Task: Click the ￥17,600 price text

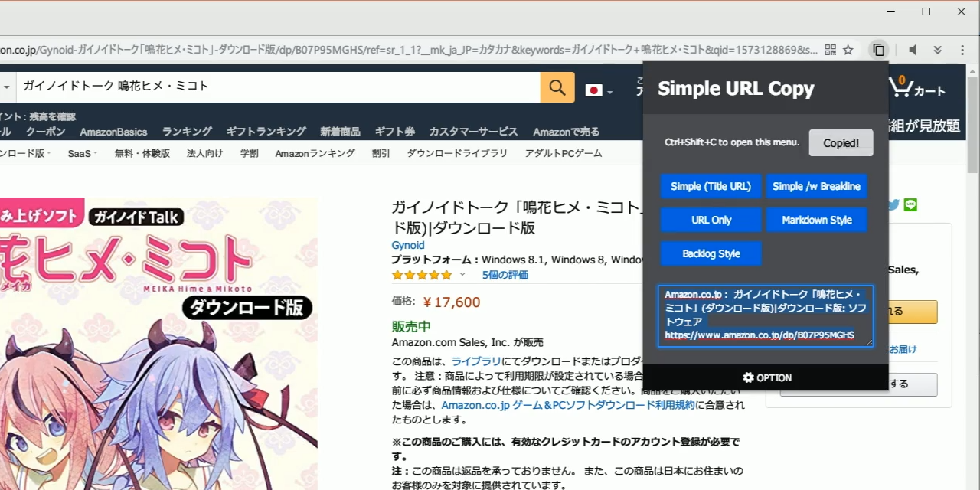Action: pos(452,302)
